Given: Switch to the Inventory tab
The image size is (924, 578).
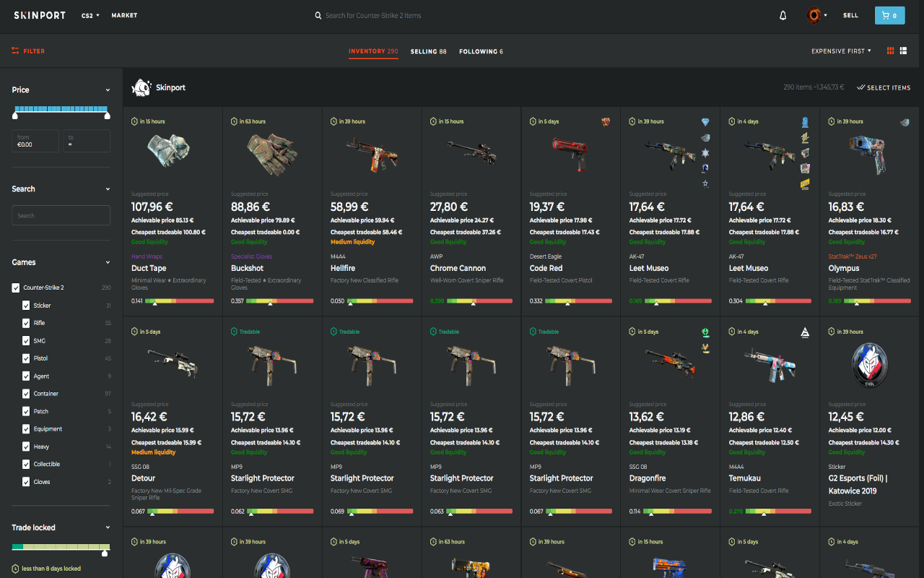Looking at the screenshot, I should [373, 51].
